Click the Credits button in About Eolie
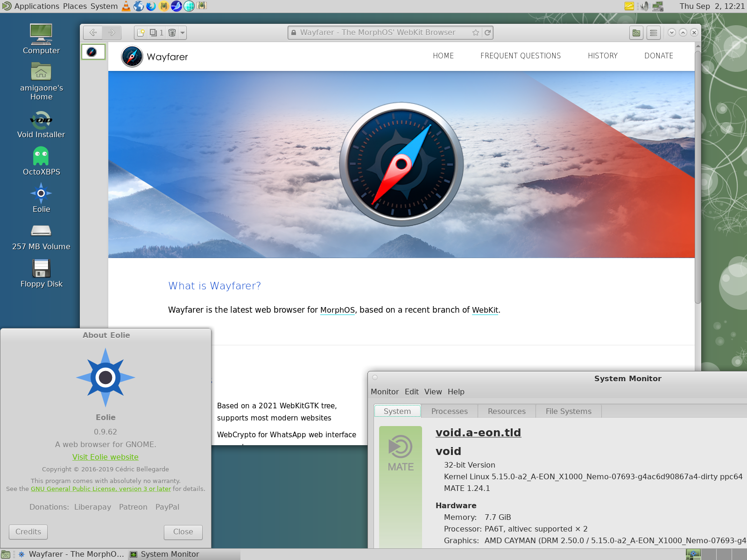This screenshot has width=747, height=560. coord(28,532)
